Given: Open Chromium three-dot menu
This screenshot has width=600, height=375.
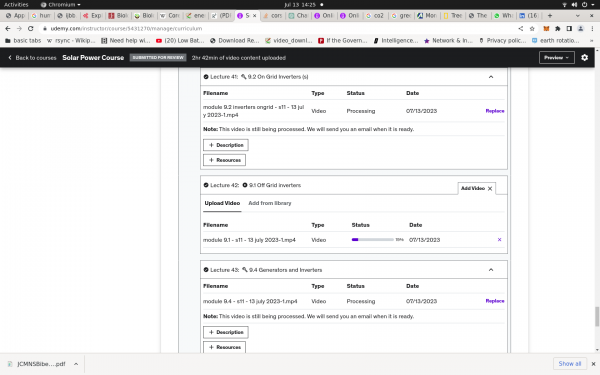Looking at the screenshot, I should pos(592,29).
